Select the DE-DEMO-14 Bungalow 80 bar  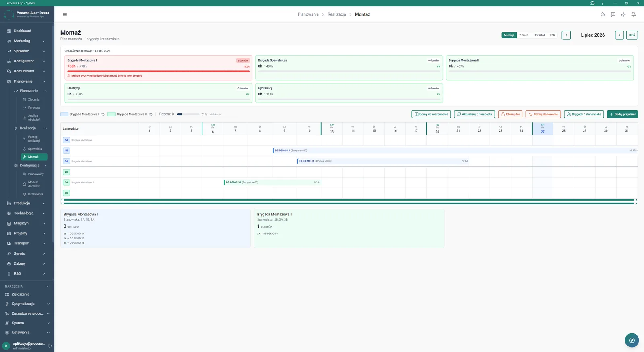[x=455, y=151]
